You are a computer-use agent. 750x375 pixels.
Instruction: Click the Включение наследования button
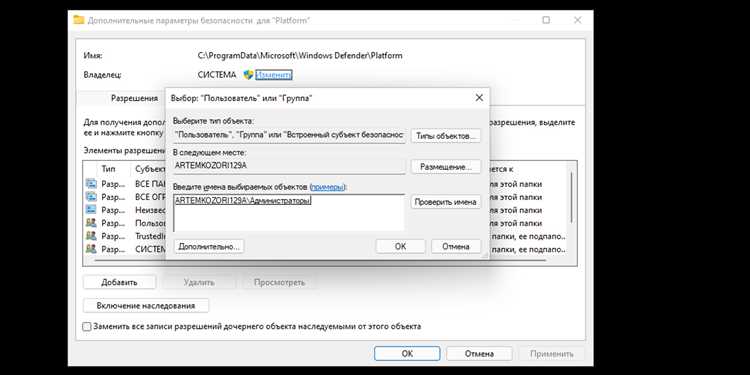pos(146,306)
